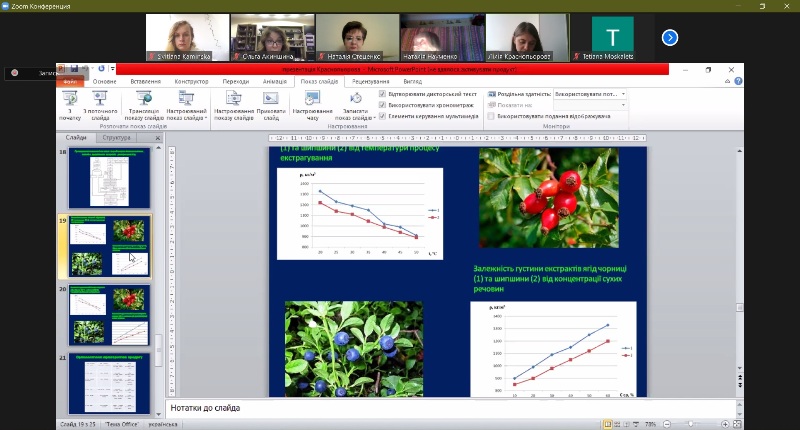Click Svitlana Kaminska's video tile
Image resolution: width=800 pixels, height=430 pixels.
click(187, 37)
